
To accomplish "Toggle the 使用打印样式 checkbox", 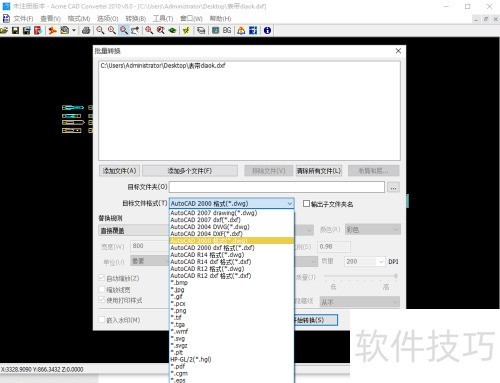I will click(x=102, y=300).
